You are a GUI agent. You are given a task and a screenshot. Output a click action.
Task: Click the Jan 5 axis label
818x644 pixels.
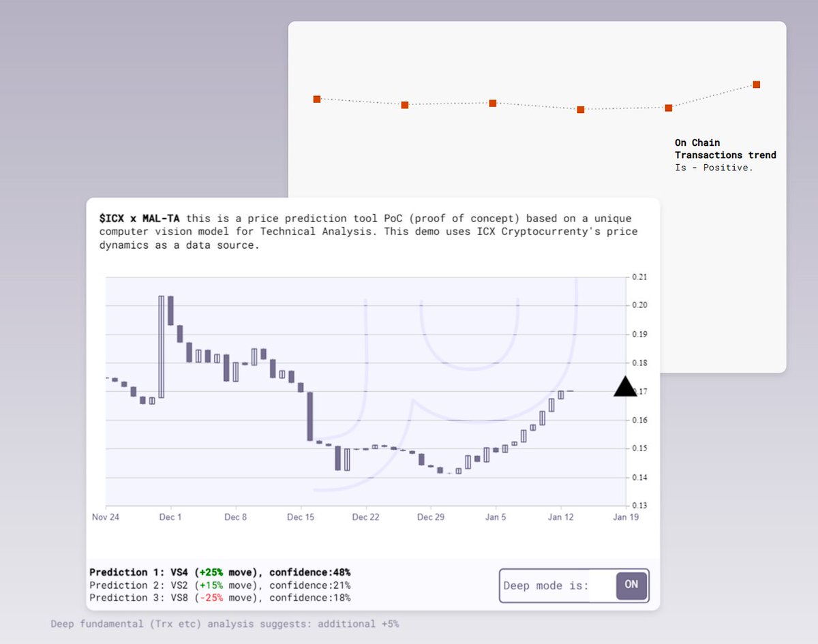tap(496, 517)
